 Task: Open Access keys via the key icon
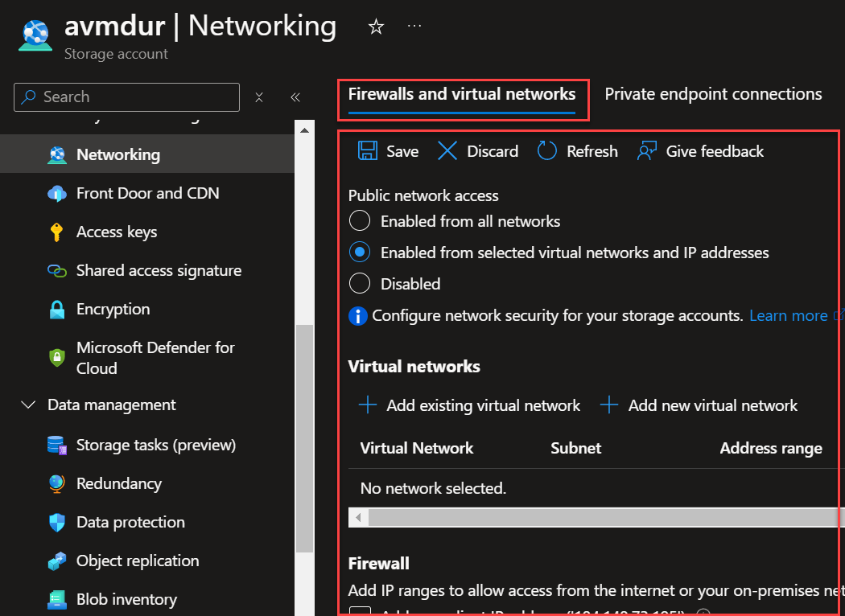(56, 232)
